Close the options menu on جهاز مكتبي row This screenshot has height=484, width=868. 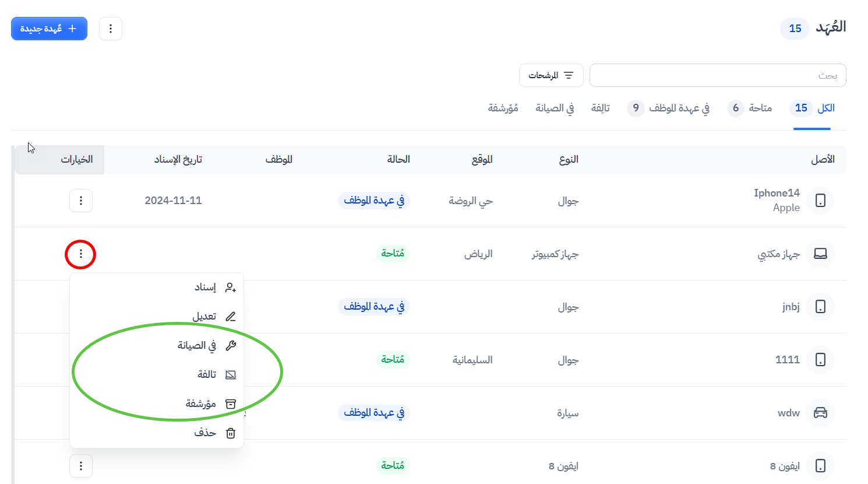click(x=81, y=254)
